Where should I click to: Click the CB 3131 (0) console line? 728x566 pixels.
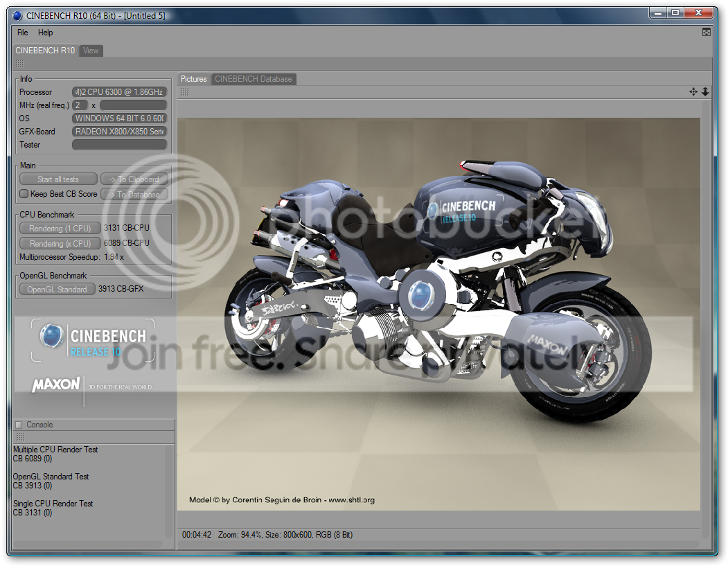(x=33, y=513)
